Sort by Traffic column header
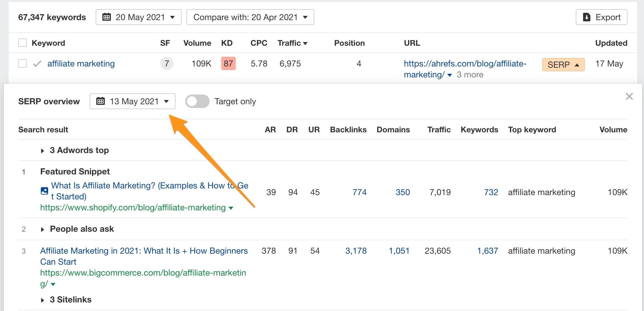 (292, 43)
